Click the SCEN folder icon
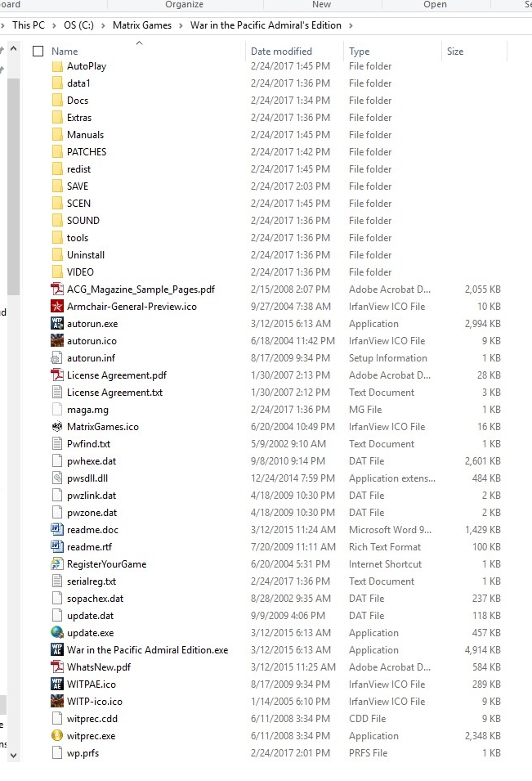 [x=57, y=203]
